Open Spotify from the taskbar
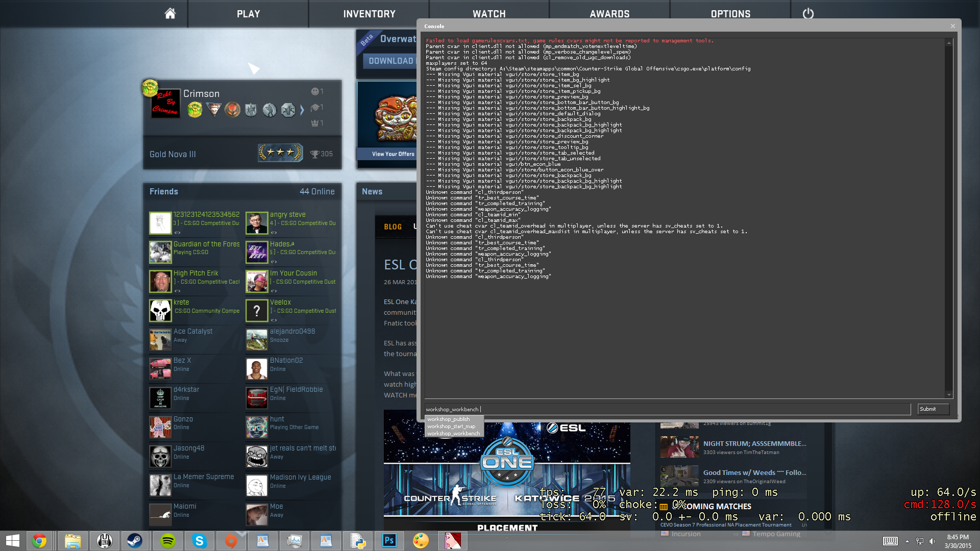 167,541
